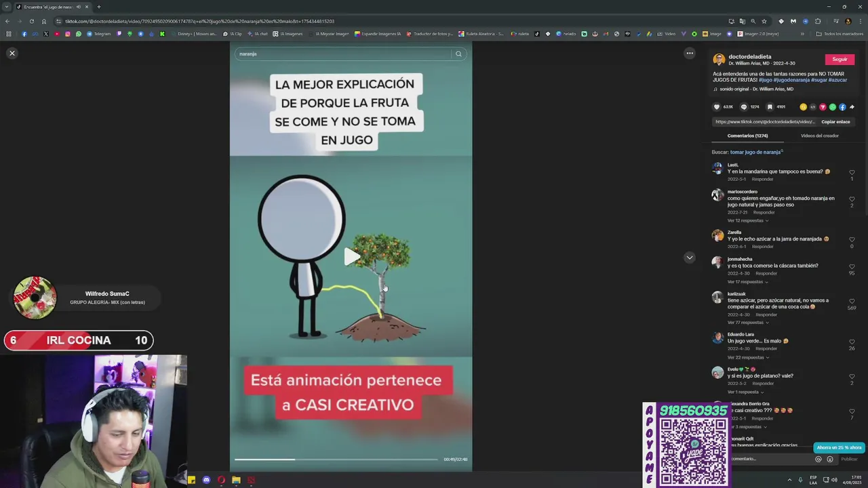Screen dimensions: 868x488
Task: Switch to the Comentarios (1274) tab
Action: tap(747, 136)
